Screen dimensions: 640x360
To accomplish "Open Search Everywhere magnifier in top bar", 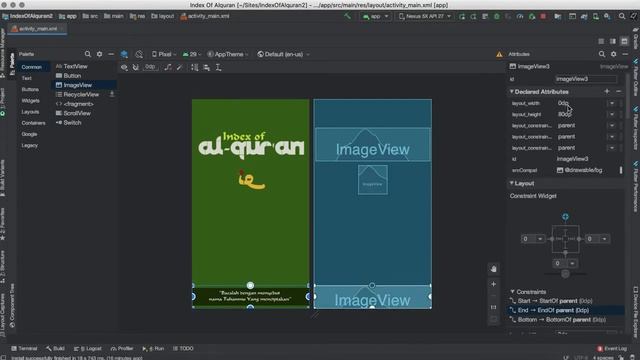I will point(622,16).
